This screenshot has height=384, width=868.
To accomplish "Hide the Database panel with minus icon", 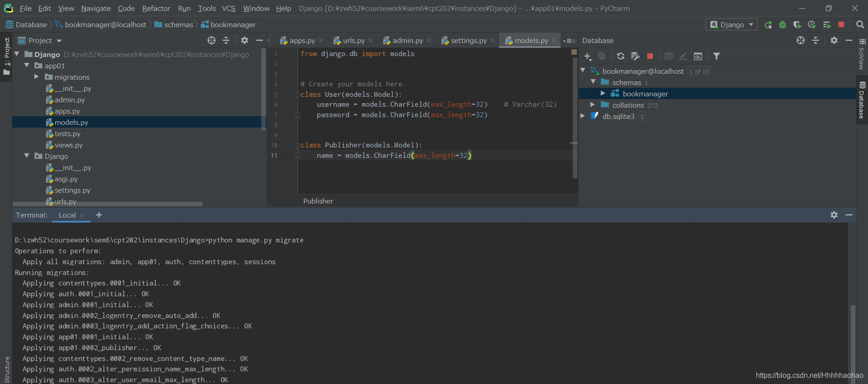I will [x=849, y=40].
